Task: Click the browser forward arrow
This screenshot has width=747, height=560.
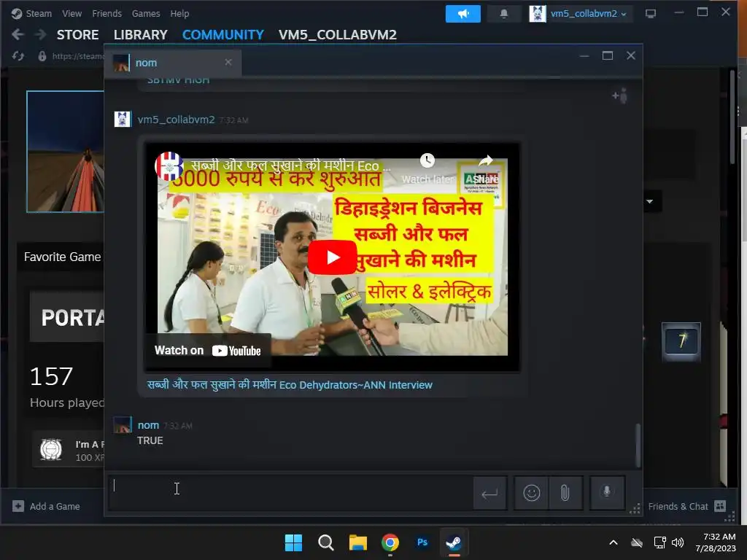Action: click(x=41, y=34)
